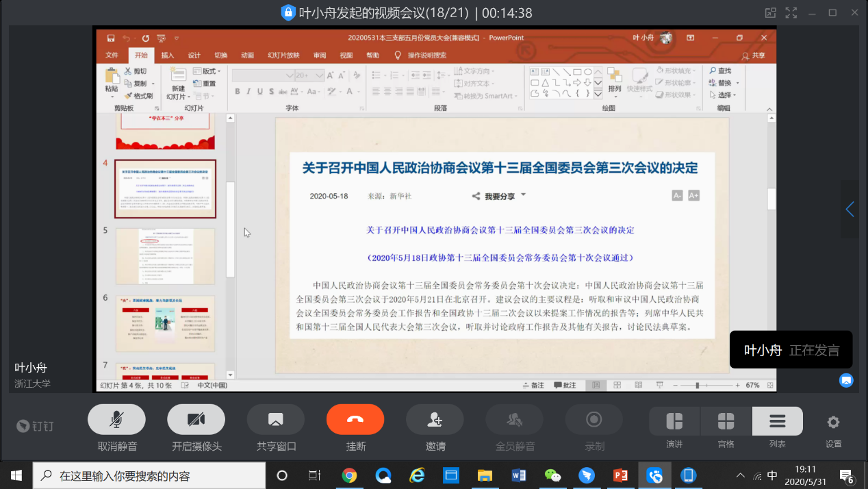
Task: Switch to speaker (演讲) view layout
Action: pos(674,421)
